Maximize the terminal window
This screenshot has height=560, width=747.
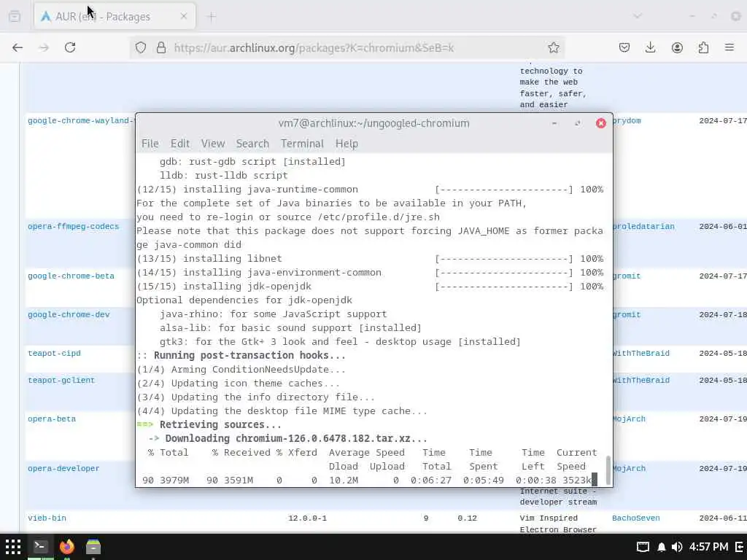pos(578,123)
